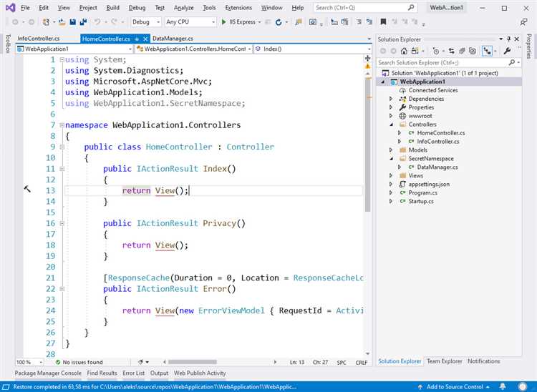
Task: Select appsettings.json in Solution Explorer
Action: pyautogui.click(x=429, y=184)
